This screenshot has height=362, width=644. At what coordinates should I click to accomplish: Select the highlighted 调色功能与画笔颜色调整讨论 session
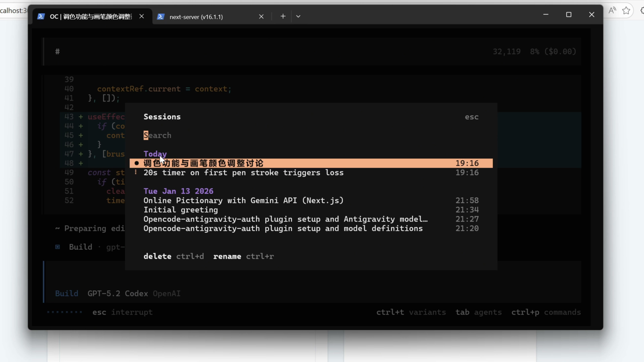(x=203, y=163)
